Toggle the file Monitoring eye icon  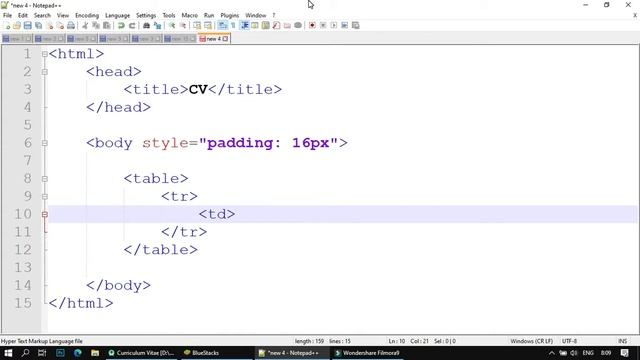pos(298,25)
